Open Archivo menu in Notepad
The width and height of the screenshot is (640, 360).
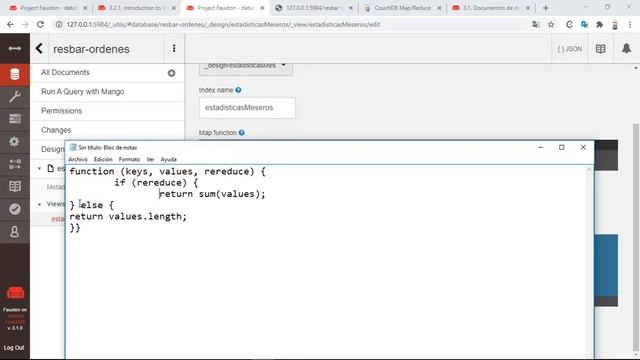pyautogui.click(x=78, y=159)
